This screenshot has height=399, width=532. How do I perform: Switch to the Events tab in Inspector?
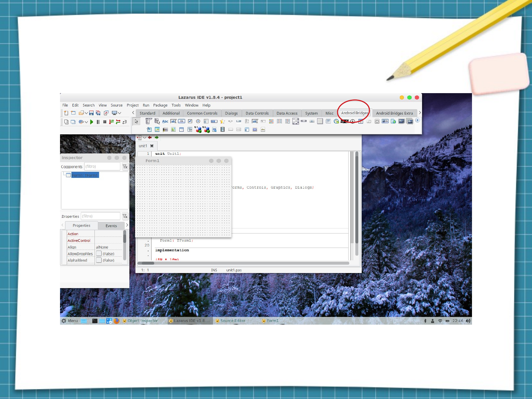(111, 226)
